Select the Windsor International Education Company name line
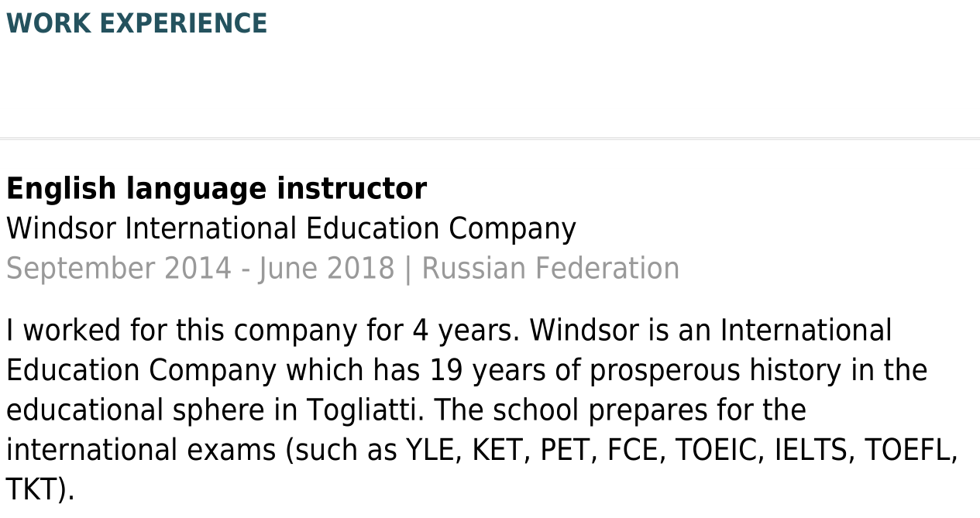 coord(291,229)
